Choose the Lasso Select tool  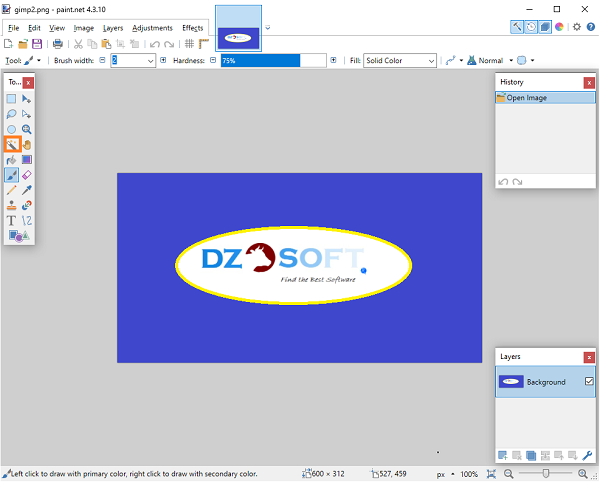click(x=11, y=114)
